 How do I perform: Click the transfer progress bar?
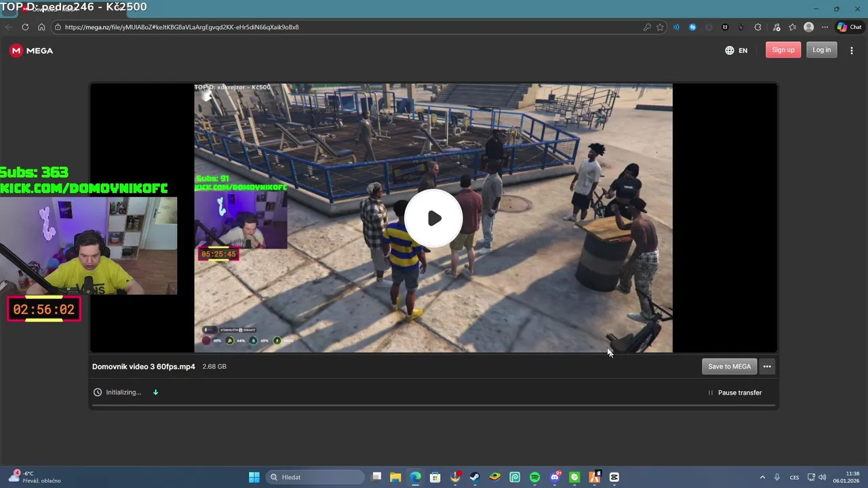click(433, 405)
